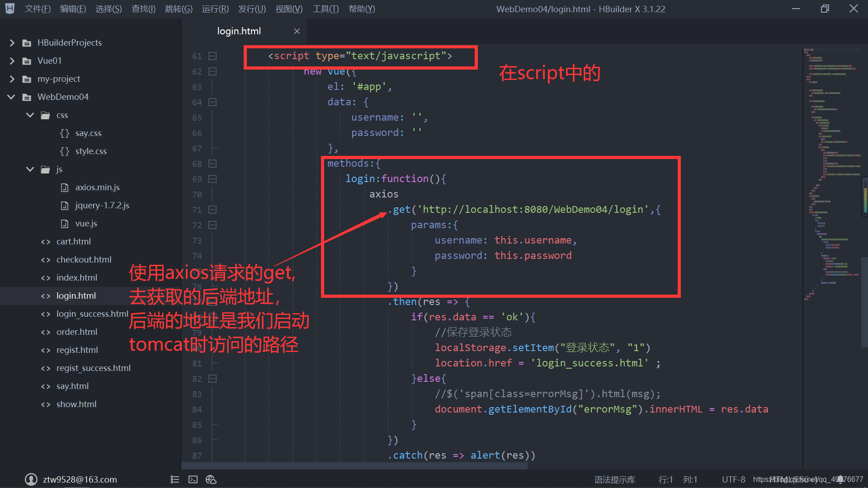Click account ztw9528@163.com
The height and width of the screenshot is (488, 868).
pyautogui.click(x=80, y=479)
